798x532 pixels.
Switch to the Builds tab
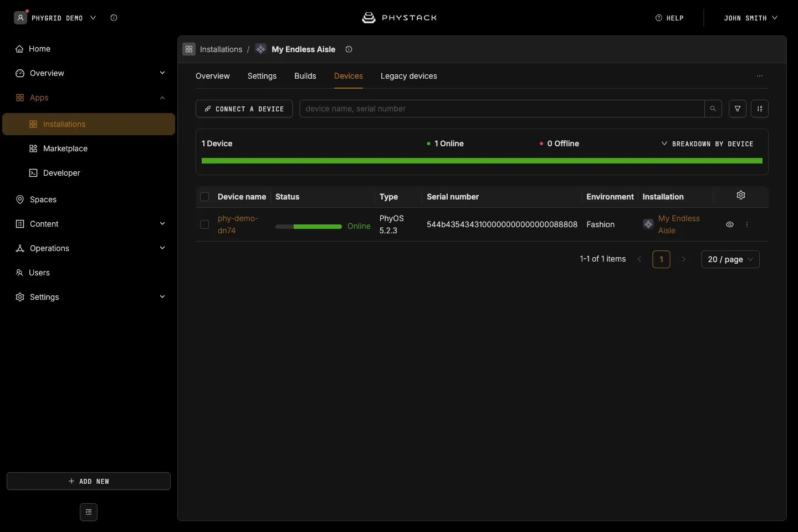[x=305, y=76]
